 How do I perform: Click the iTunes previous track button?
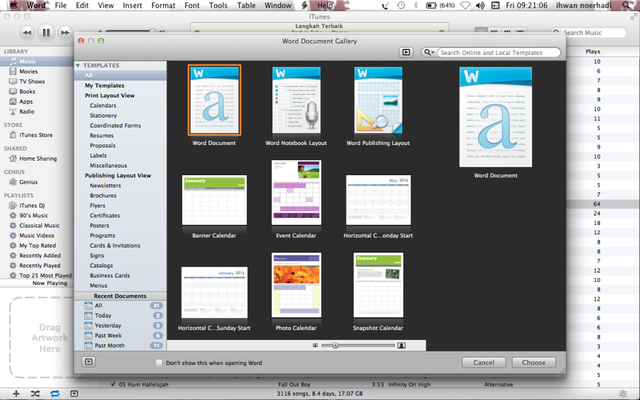[x=27, y=32]
